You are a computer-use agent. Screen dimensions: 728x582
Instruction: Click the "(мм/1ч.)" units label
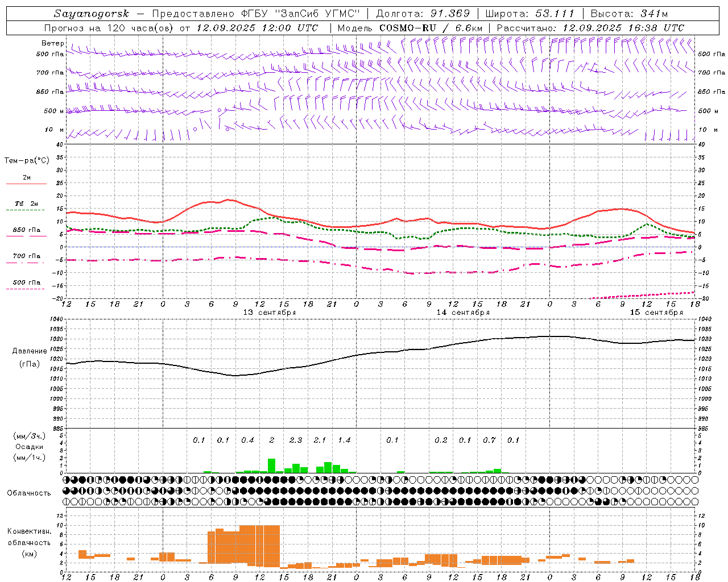[x=29, y=458]
